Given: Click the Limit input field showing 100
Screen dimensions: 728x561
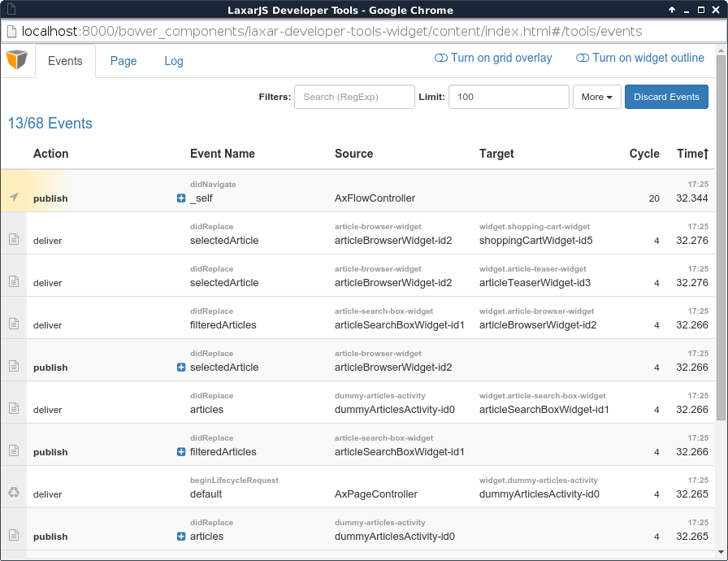Looking at the screenshot, I should pyautogui.click(x=509, y=97).
